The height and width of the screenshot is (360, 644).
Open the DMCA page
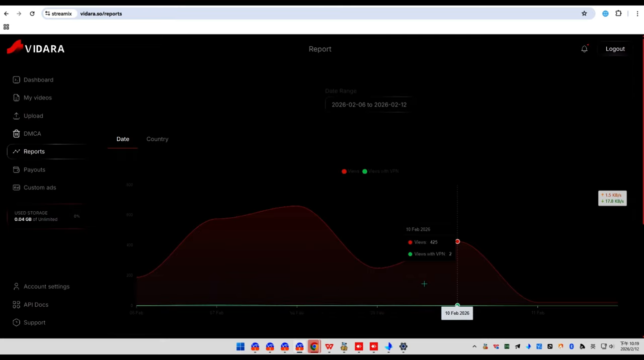click(x=32, y=134)
